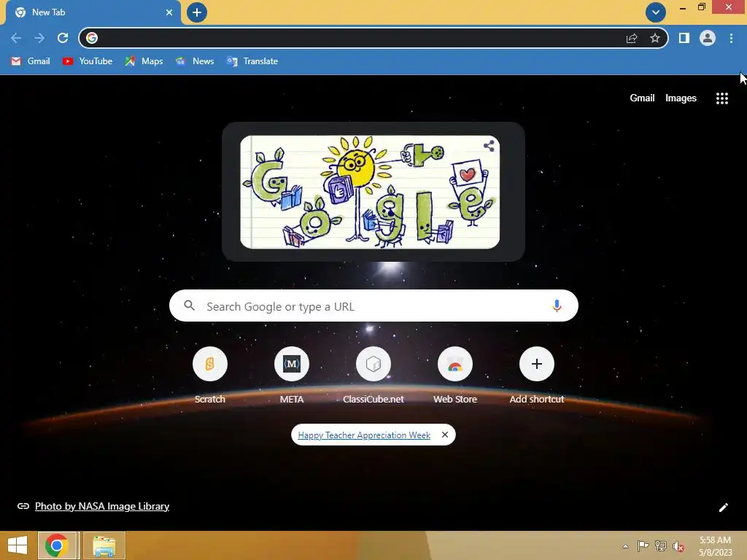Click the Search Google or type a URL box

373,306
